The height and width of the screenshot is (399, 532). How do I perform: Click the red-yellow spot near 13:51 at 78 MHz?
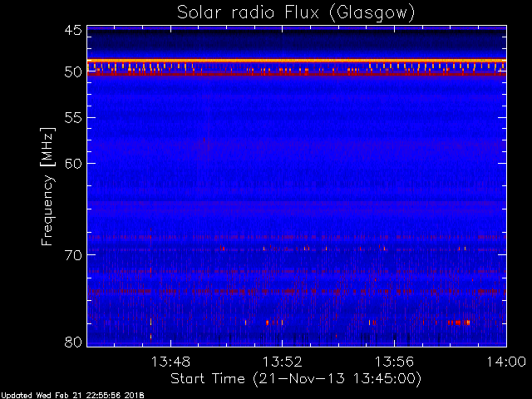(x=268, y=323)
